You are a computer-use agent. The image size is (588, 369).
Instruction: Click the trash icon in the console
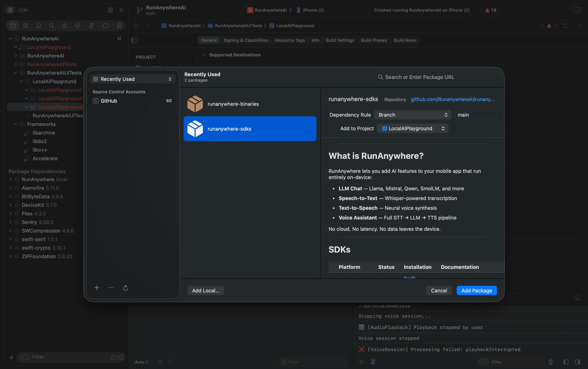click(x=551, y=362)
